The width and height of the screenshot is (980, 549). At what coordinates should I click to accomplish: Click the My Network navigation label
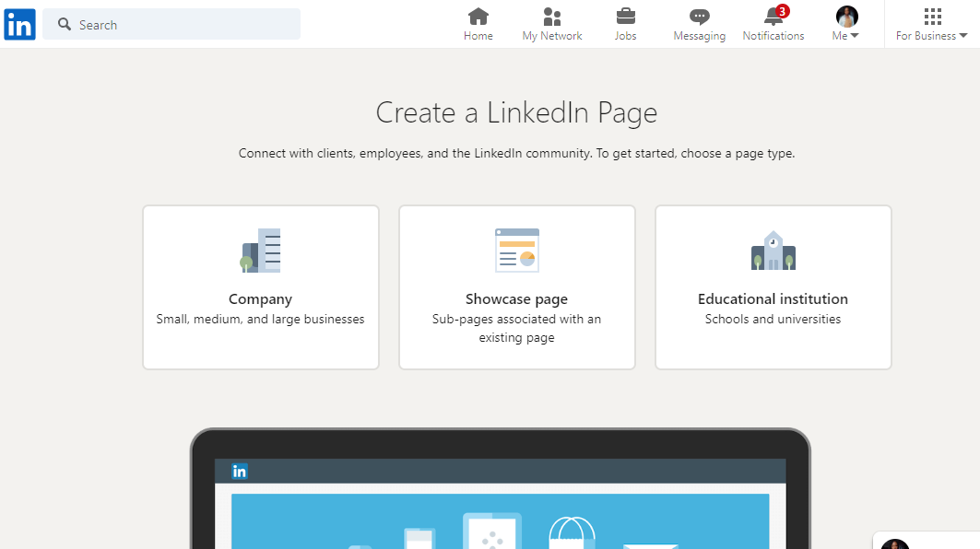(x=551, y=35)
